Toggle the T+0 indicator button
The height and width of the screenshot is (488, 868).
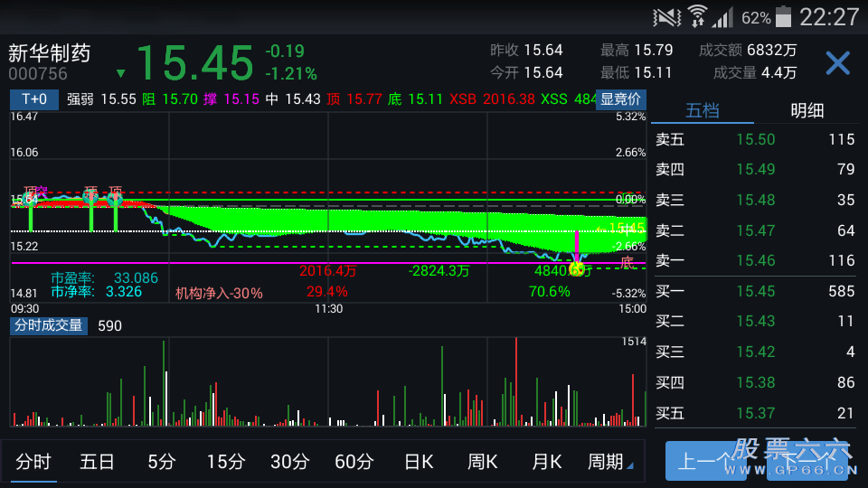point(34,99)
